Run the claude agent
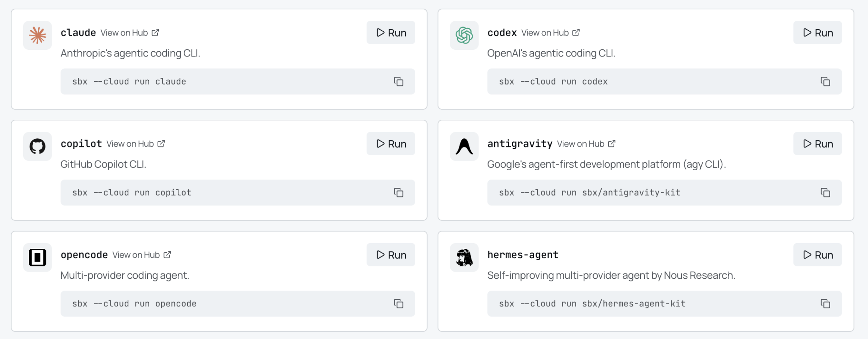Viewport: 868px width, 339px height. pos(391,33)
